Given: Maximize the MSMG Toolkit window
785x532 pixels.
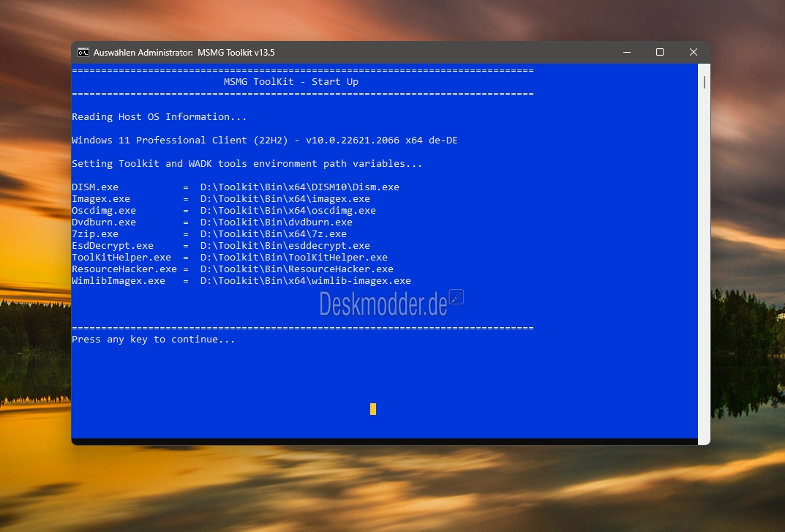Looking at the screenshot, I should point(660,52).
